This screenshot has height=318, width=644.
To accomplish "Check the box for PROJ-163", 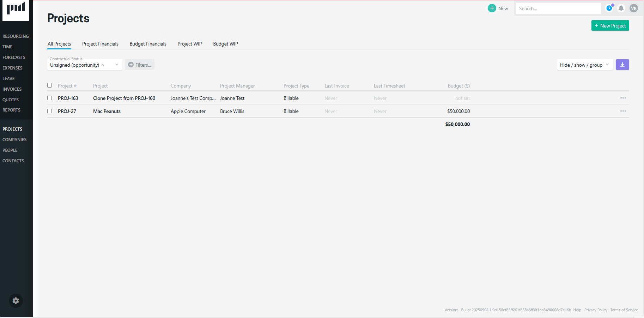I will [x=50, y=98].
